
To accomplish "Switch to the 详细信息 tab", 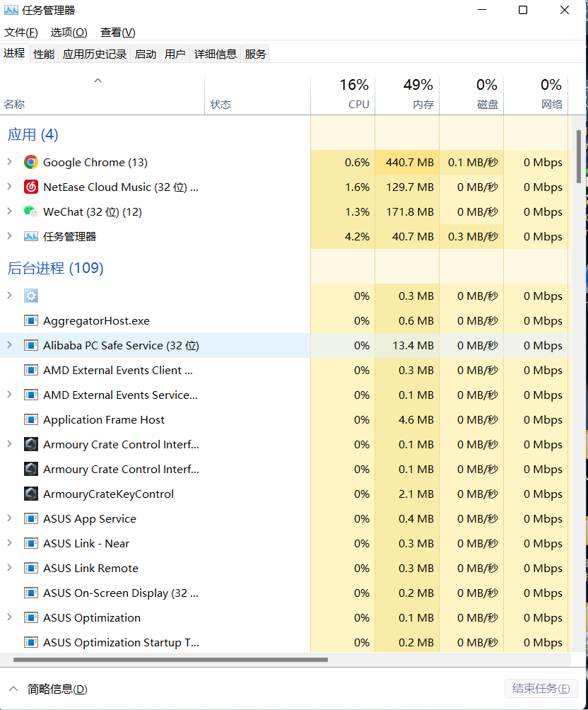I will coord(216,54).
